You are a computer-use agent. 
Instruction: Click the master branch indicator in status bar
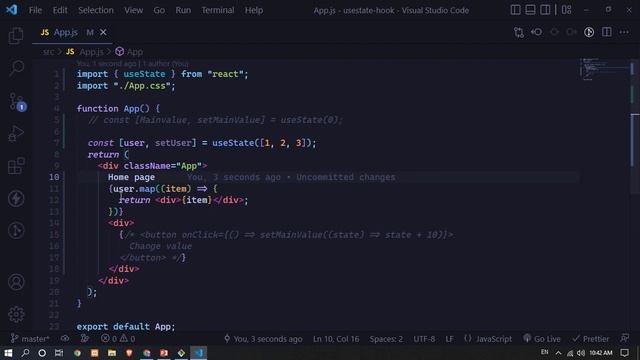click(30, 339)
